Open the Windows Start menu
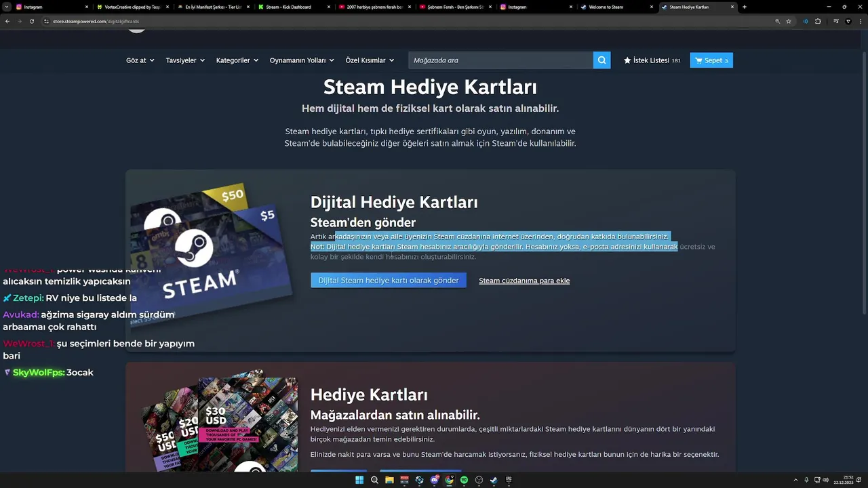Image resolution: width=868 pixels, height=488 pixels. click(x=359, y=480)
